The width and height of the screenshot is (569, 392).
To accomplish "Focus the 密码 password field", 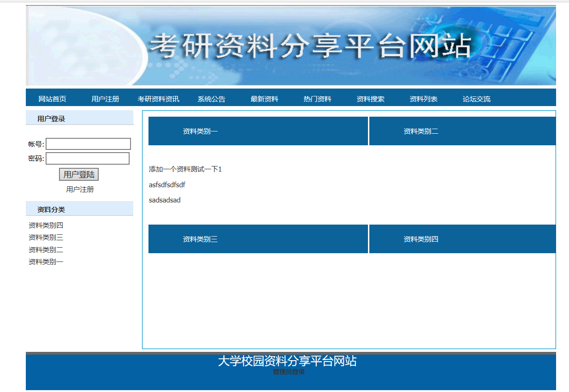I will point(88,159).
